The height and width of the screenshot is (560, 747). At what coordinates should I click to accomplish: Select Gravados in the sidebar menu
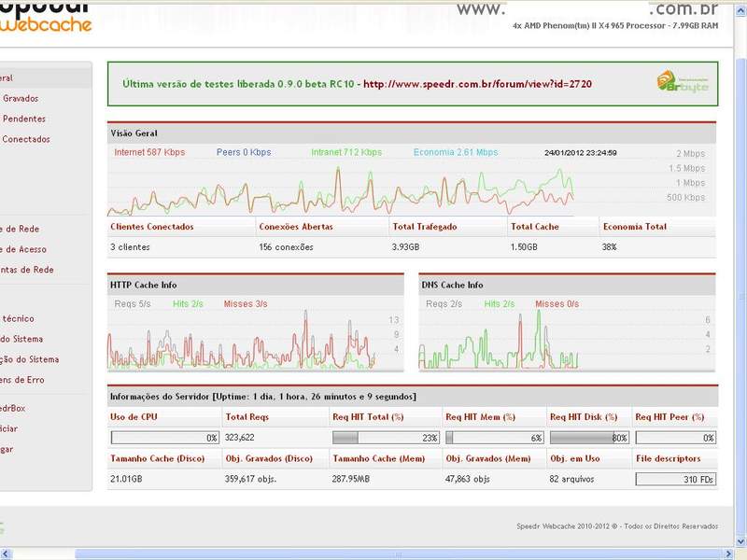[21, 99]
